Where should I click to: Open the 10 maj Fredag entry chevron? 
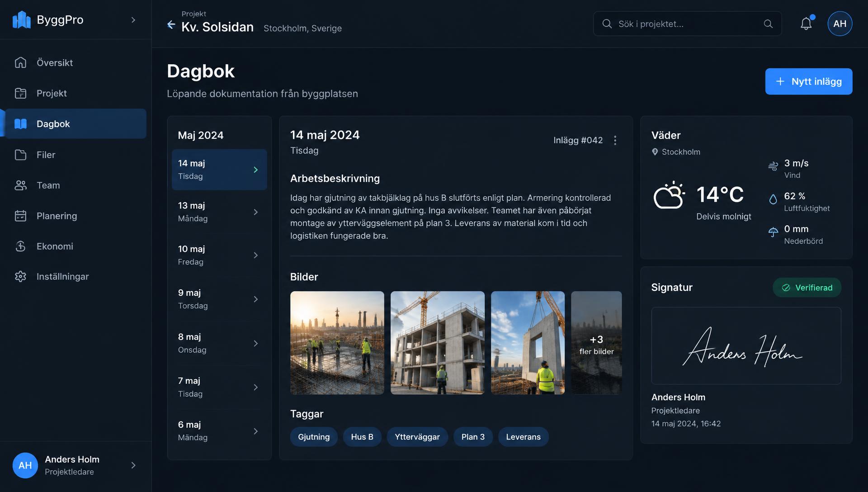(x=256, y=255)
